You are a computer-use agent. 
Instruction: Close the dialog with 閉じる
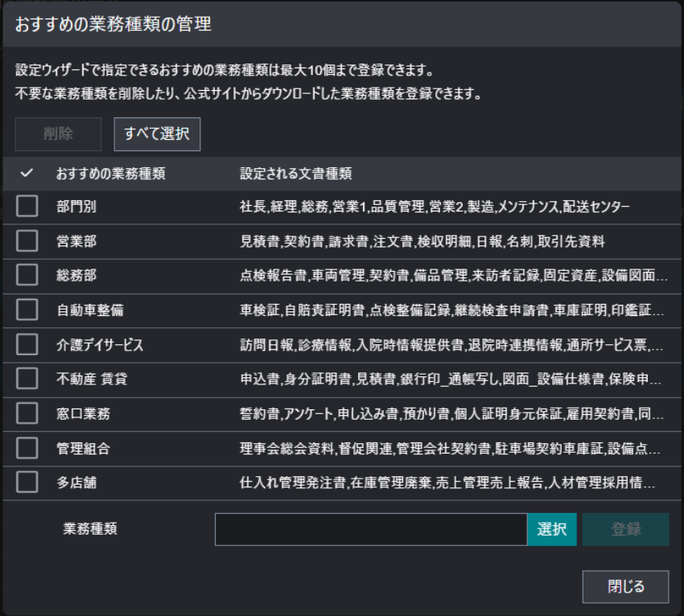(x=625, y=586)
